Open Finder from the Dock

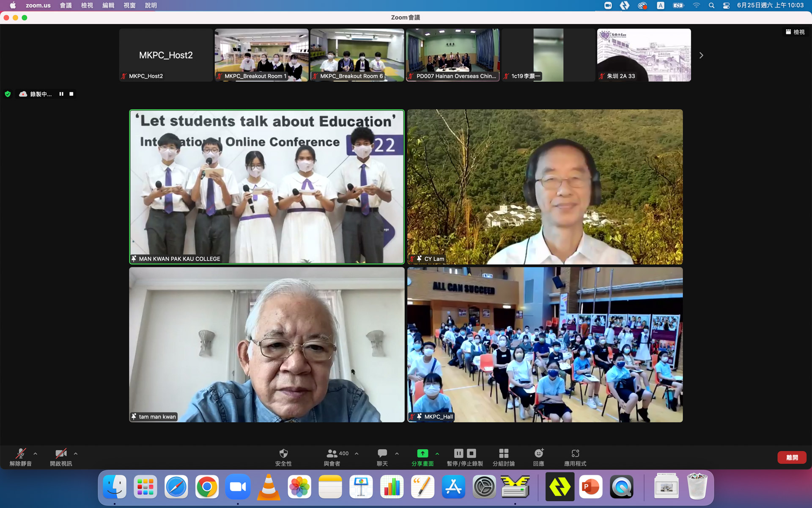pyautogui.click(x=115, y=487)
